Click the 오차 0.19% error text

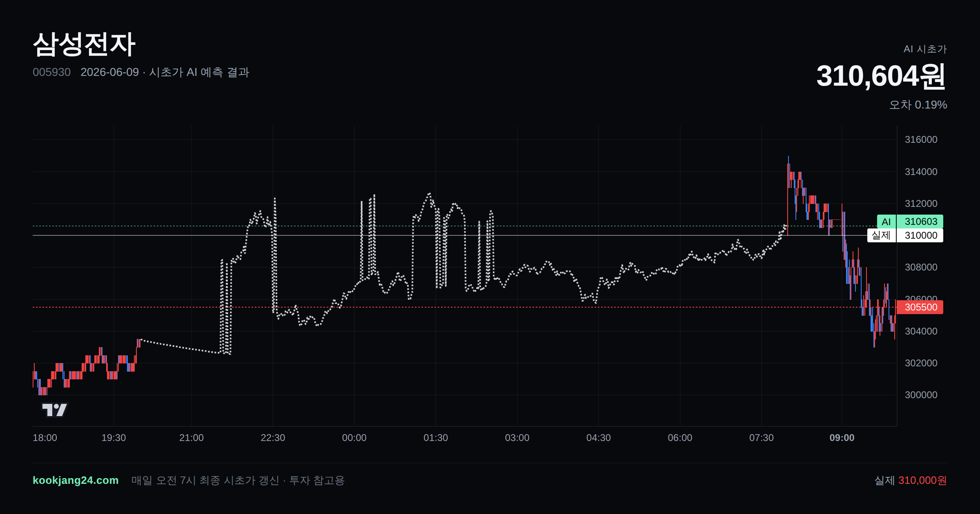(918, 105)
